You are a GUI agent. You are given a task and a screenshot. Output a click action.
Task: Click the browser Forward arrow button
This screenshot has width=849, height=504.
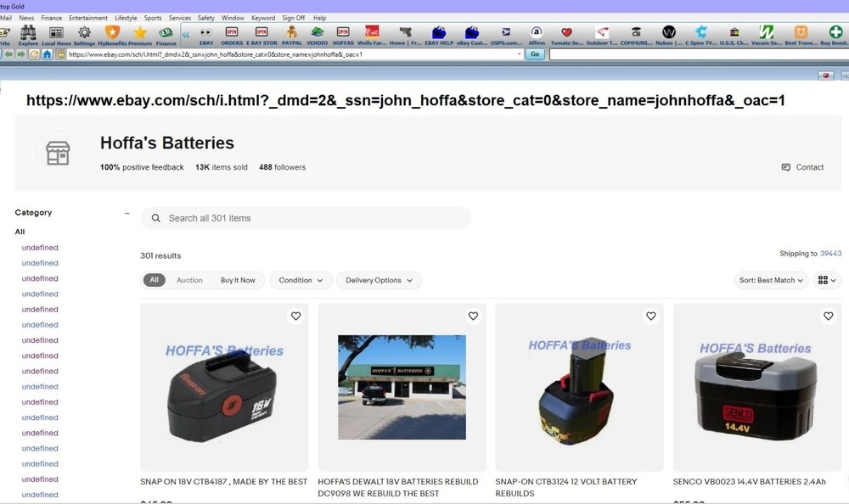coord(20,54)
